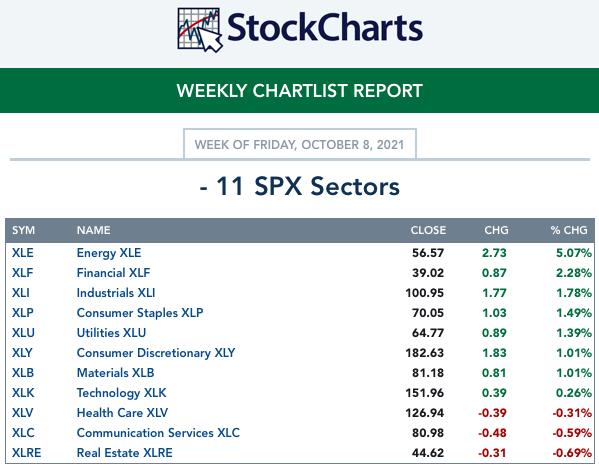Click the XLF symbol link

23,273
